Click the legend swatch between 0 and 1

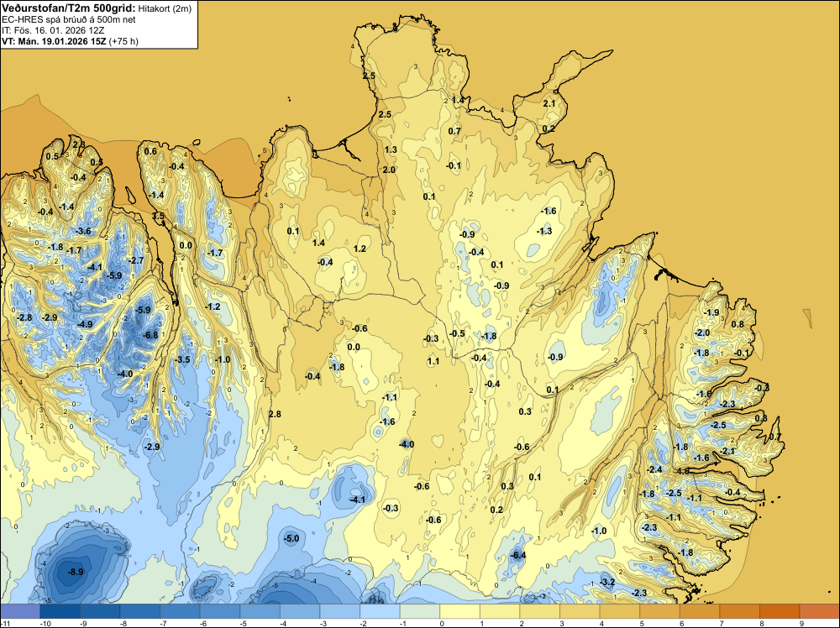[x=459, y=611]
